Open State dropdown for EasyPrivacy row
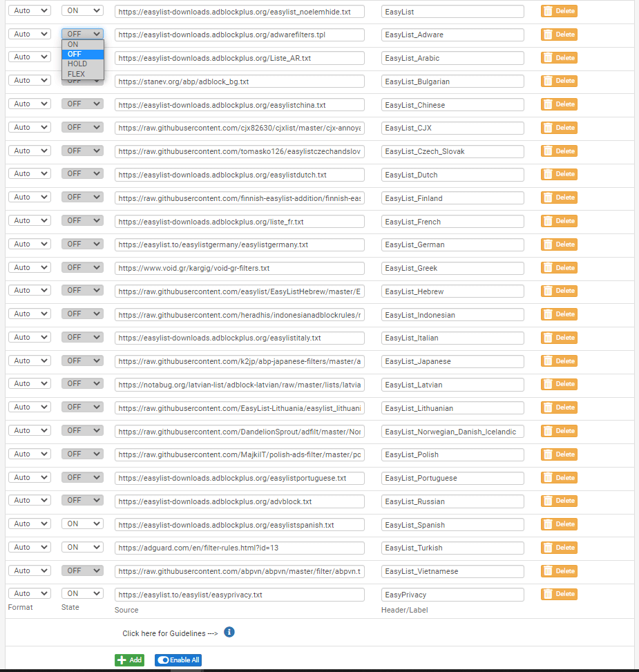The width and height of the screenshot is (639, 672). click(82, 594)
